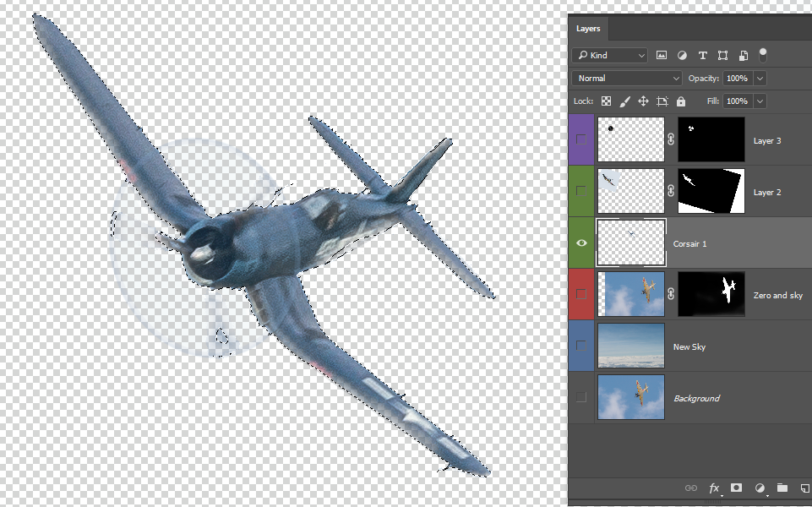Select the layer named Layer 2

[x=767, y=192]
